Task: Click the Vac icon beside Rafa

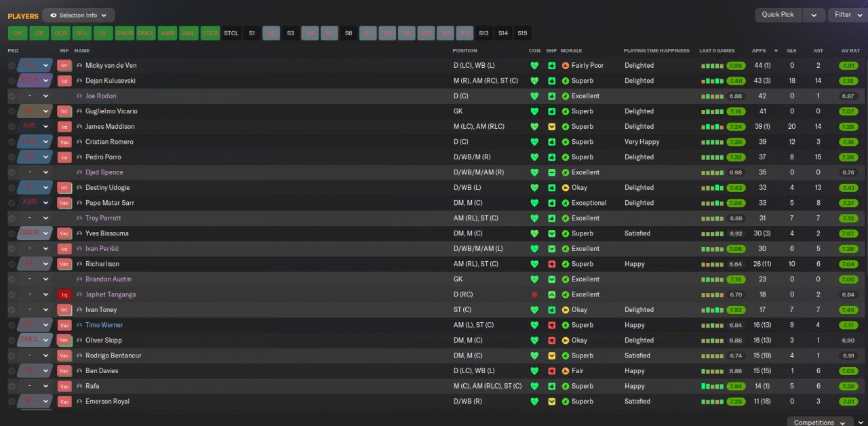Action: (64, 386)
